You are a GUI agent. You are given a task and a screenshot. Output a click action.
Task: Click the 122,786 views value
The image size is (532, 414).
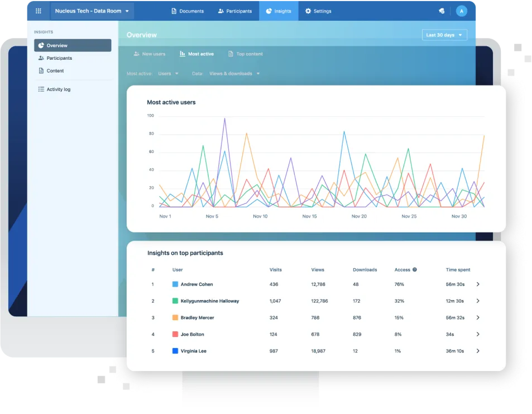320,301
